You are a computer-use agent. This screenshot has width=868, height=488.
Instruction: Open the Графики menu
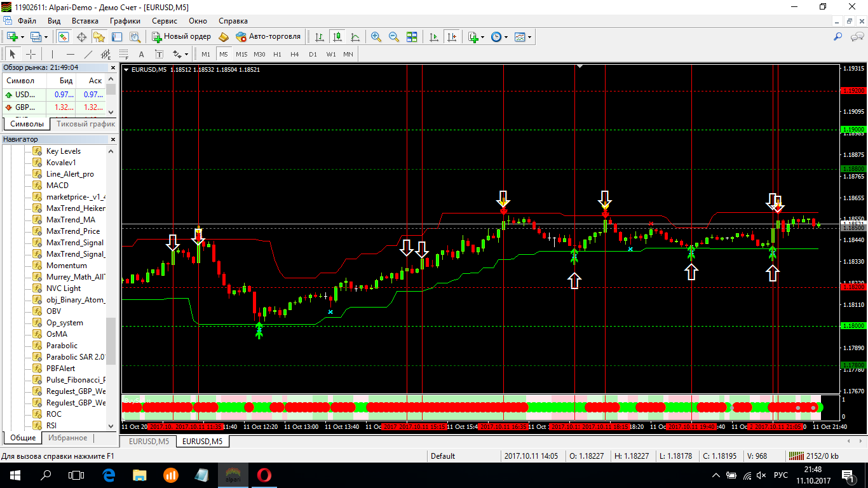[125, 20]
